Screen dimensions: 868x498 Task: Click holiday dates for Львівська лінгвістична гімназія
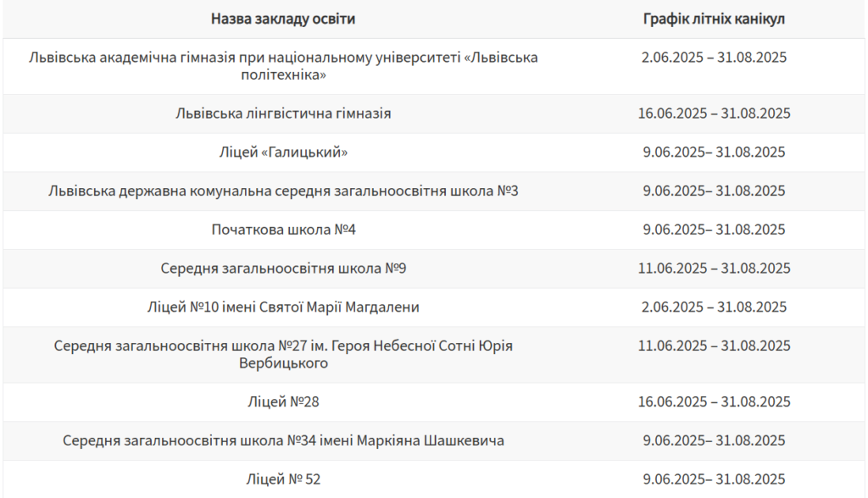click(x=714, y=113)
